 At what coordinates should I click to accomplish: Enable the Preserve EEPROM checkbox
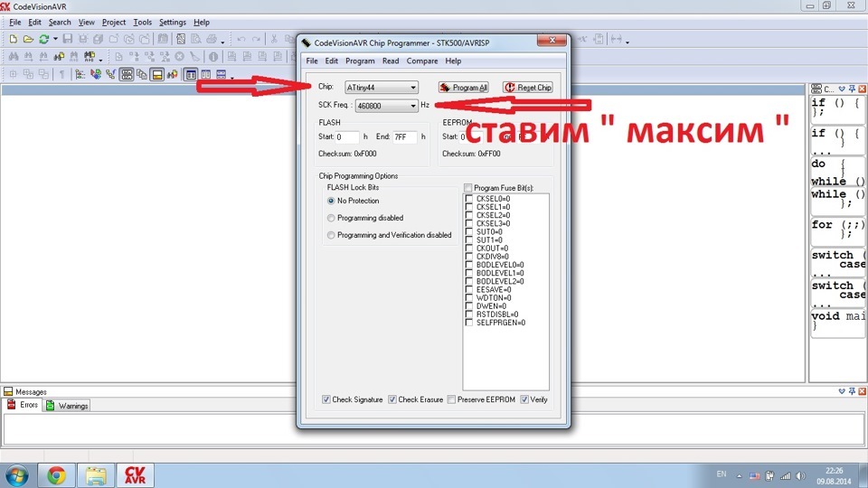[451, 399]
